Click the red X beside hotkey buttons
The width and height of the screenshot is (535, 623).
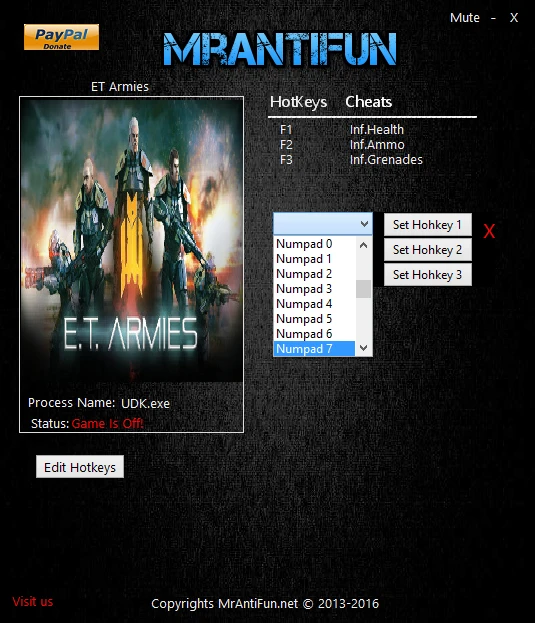(x=489, y=231)
